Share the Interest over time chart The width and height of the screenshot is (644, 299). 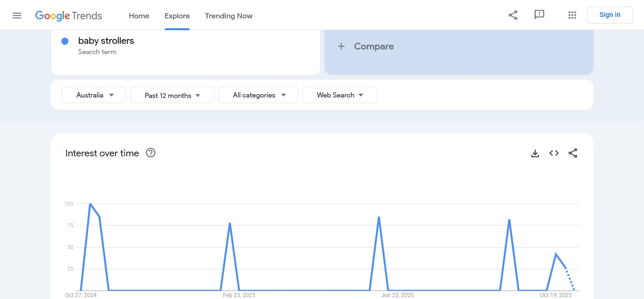pos(573,153)
